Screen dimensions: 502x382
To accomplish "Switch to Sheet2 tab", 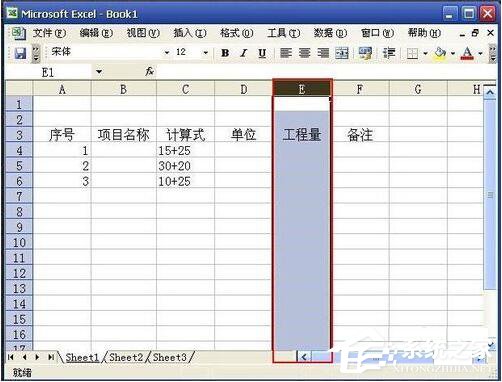I will click(x=126, y=357).
